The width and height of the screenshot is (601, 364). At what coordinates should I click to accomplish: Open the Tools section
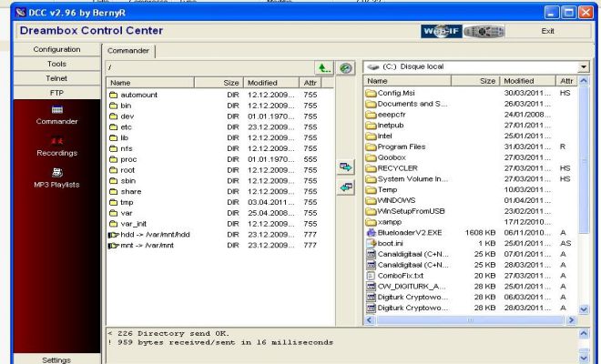(56, 64)
